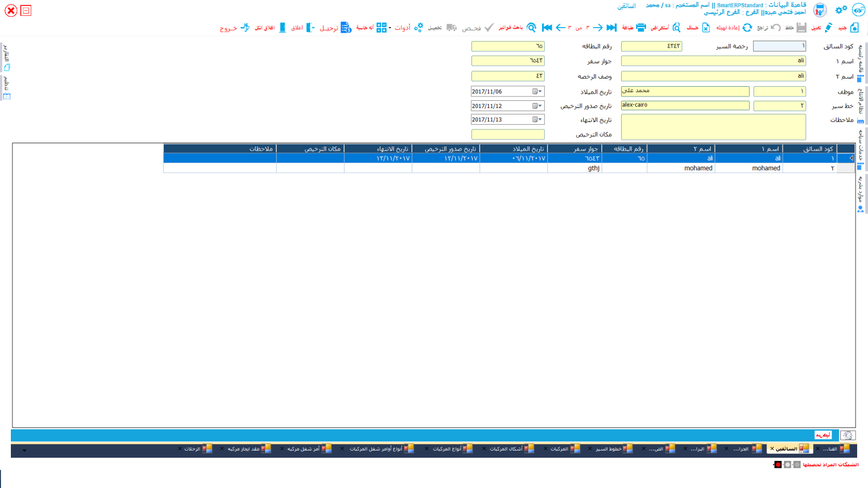Open the birth date picker dropdown

pyautogui.click(x=537, y=92)
